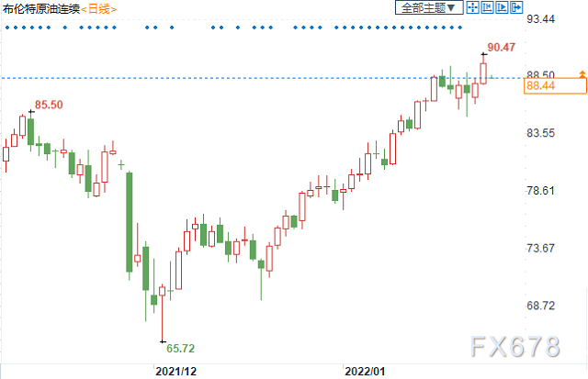Screen dimensions: 588x379
Task: Click the orange double-arrow icon on price axis
Action: point(582,73)
